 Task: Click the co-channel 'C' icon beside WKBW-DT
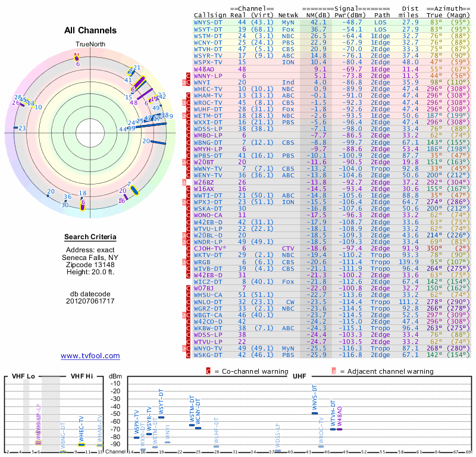tap(188, 328)
